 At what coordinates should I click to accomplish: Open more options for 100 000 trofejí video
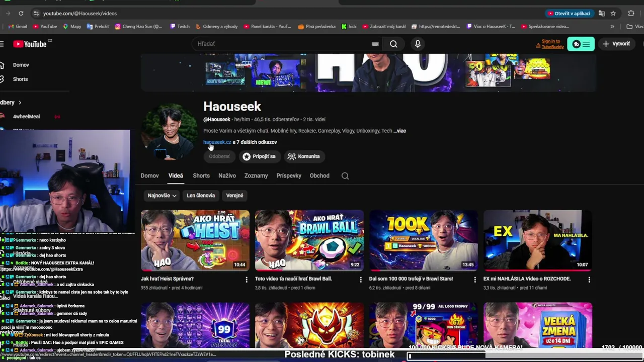475,280
